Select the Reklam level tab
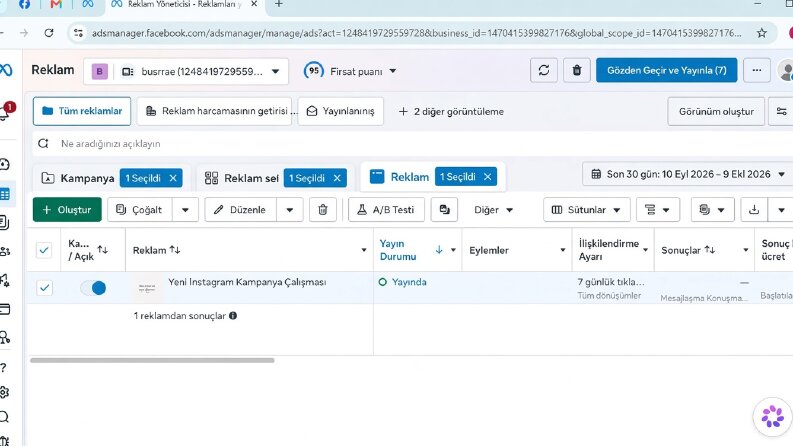The height and width of the screenshot is (446, 793). tap(400, 177)
